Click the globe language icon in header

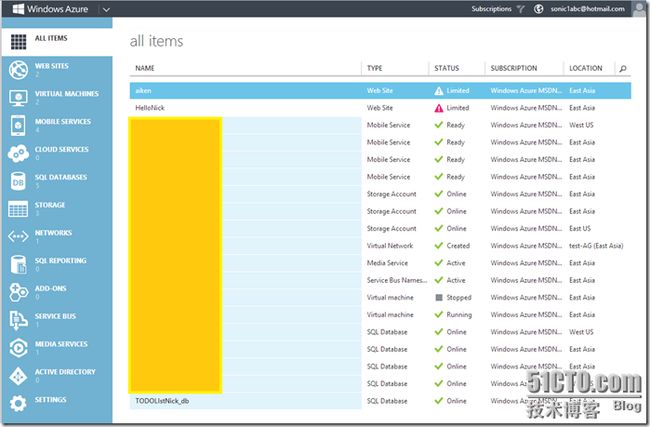tap(538, 9)
